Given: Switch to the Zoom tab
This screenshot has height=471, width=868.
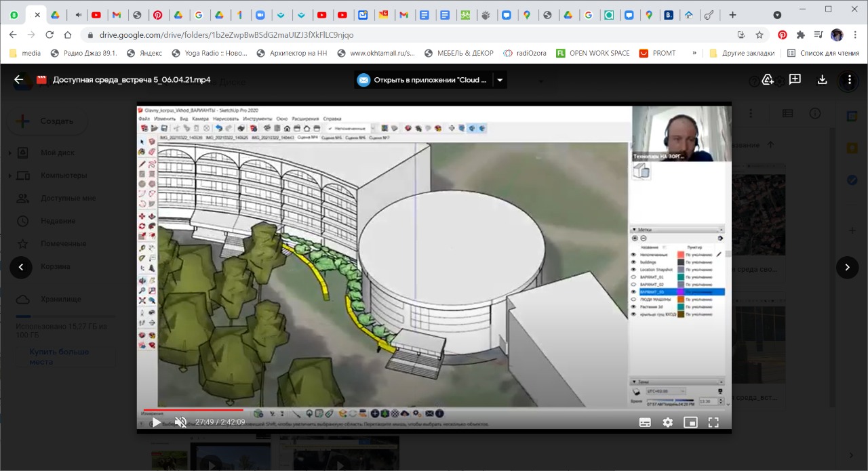Looking at the screenshot, I should [260, 14].
